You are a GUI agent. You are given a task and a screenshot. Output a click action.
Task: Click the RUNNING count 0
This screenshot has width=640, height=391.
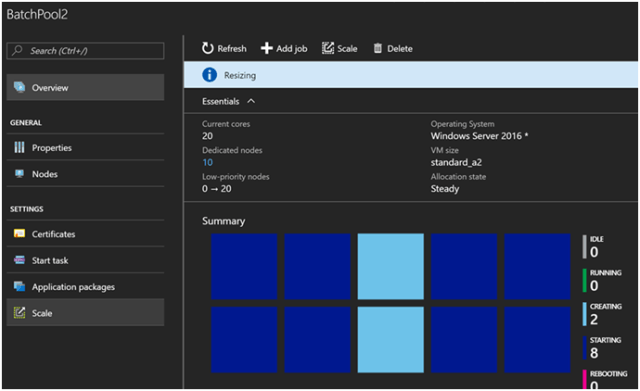(x=594, y=286)
